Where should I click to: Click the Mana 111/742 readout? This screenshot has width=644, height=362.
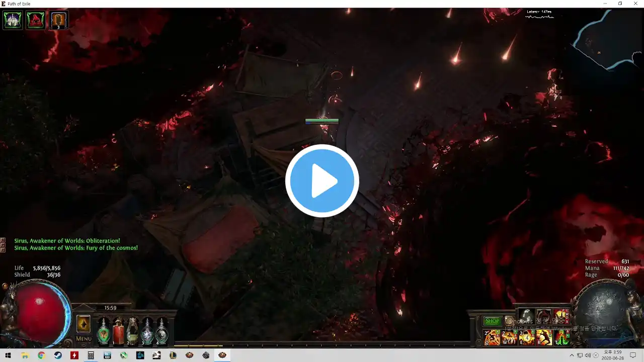point(607,268)
